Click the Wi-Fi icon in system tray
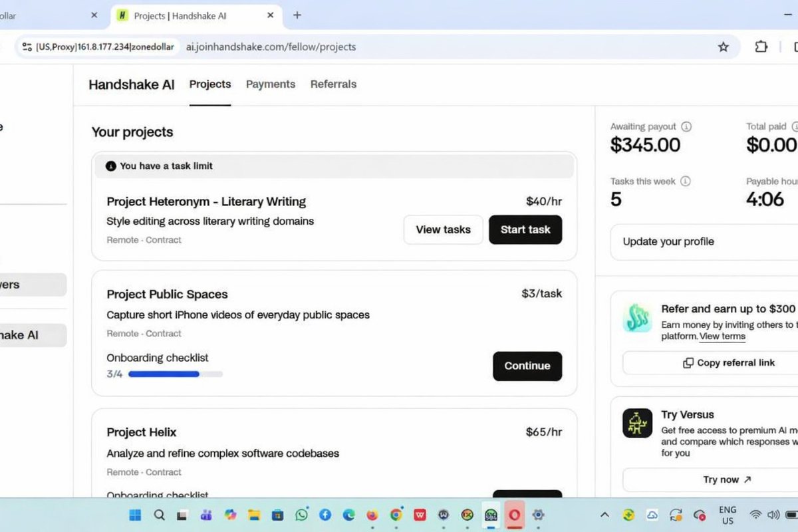 click(755, 515)
